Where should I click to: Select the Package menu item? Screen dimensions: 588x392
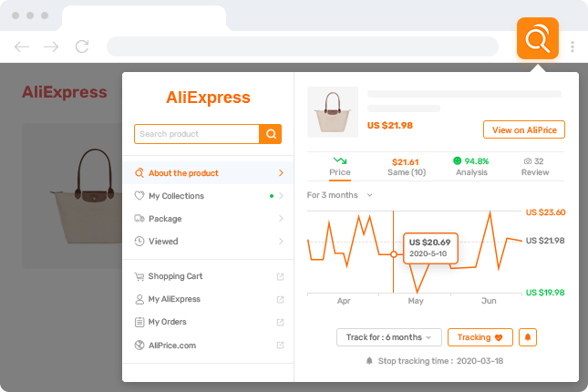[208, 218]
